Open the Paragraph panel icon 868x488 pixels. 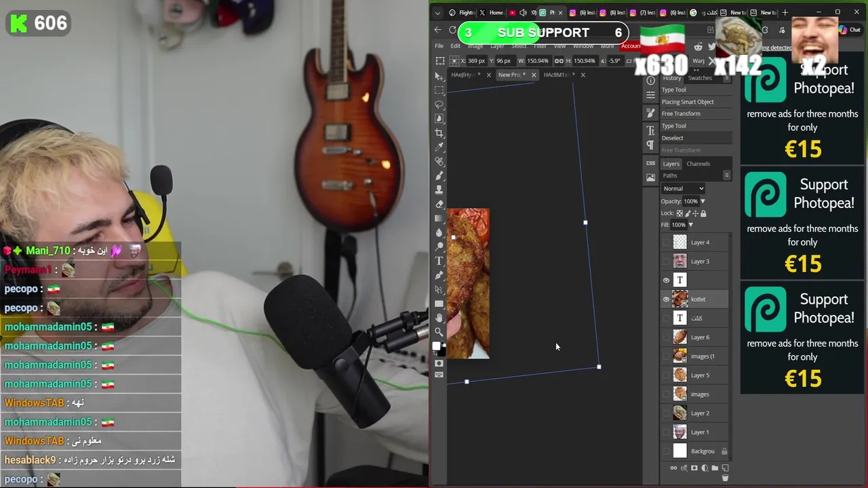click(650, 145)
